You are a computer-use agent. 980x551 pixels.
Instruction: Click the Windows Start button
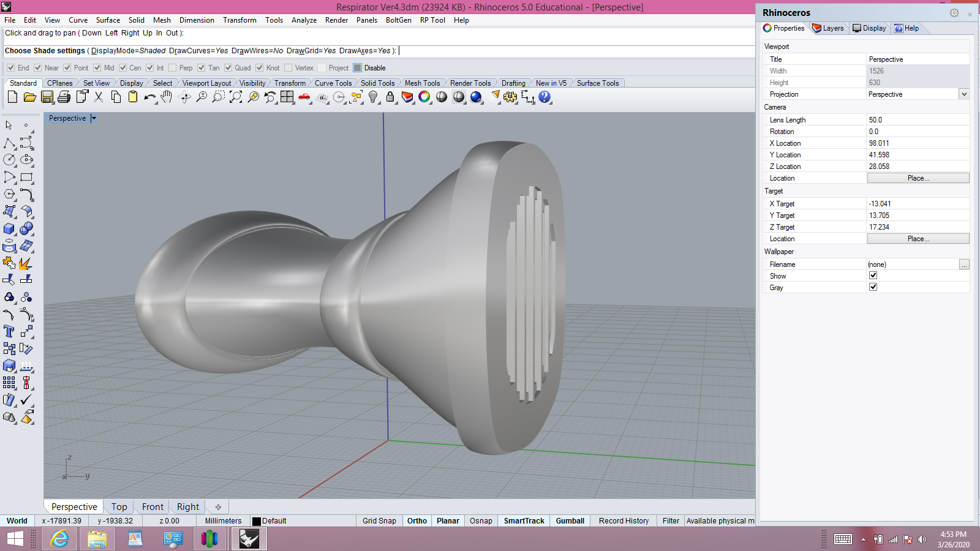(15, 539)
